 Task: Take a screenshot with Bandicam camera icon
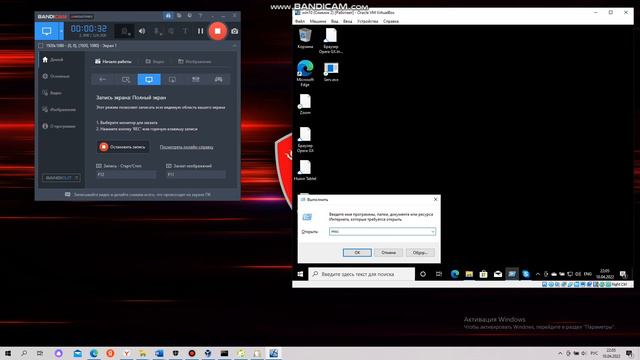235,31
